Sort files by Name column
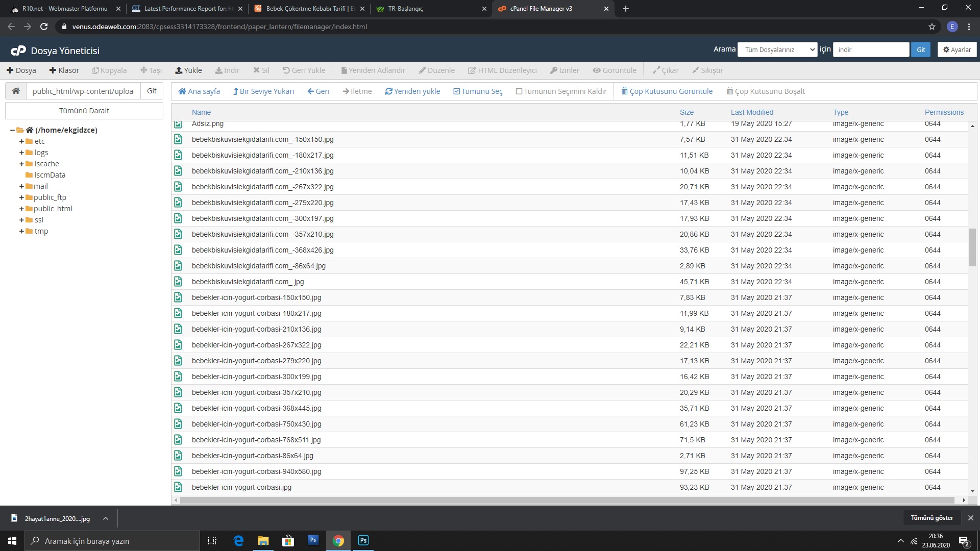 coord(201,112)
